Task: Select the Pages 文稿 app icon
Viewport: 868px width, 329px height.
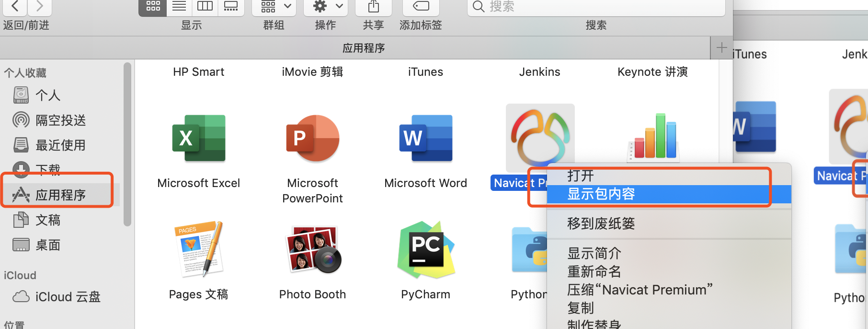Action: (x=199, y=249)
